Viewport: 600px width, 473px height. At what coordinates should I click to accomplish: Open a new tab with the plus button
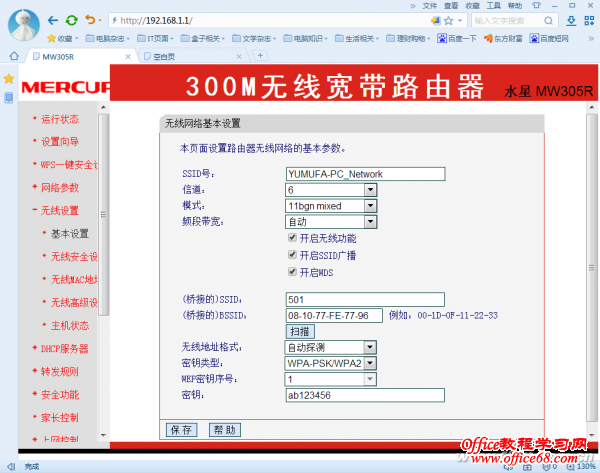point(260,56)
